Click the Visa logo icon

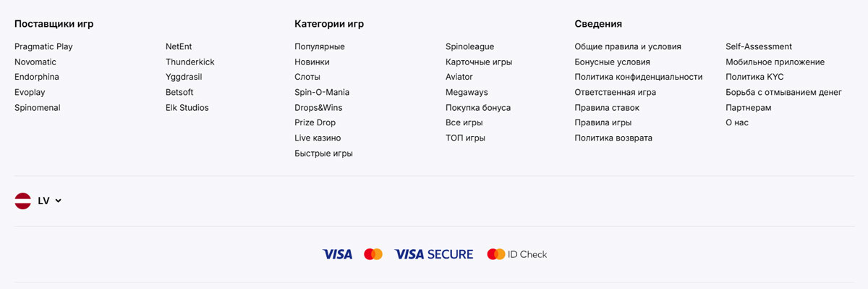(x=337, y=254)
